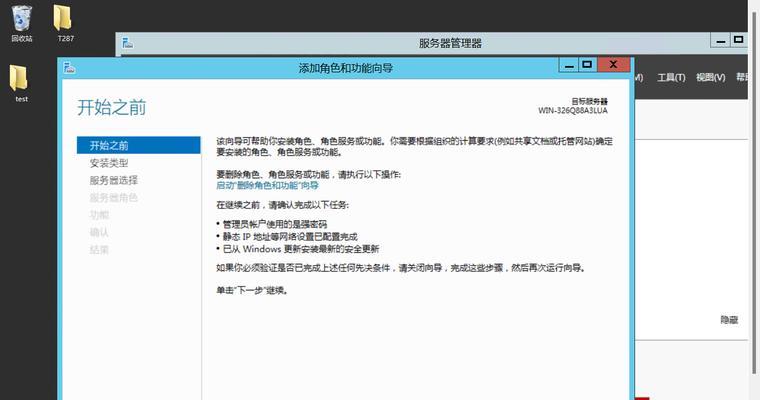The height and width of the screenshot is (400, 760).
Task: Click the 管理员帐户使用的是强密码 bullet
Action: 274,224
